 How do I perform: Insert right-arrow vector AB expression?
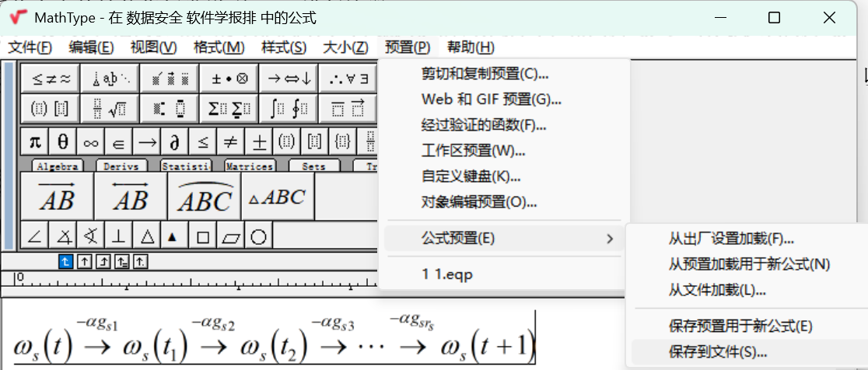[x=57, y=197]
